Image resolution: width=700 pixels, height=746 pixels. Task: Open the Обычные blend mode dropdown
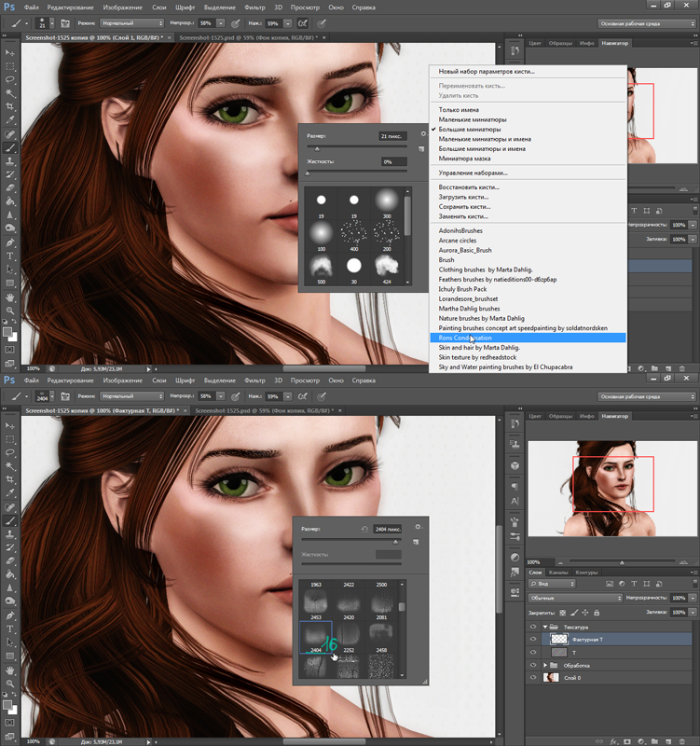[x=575, y=598]
